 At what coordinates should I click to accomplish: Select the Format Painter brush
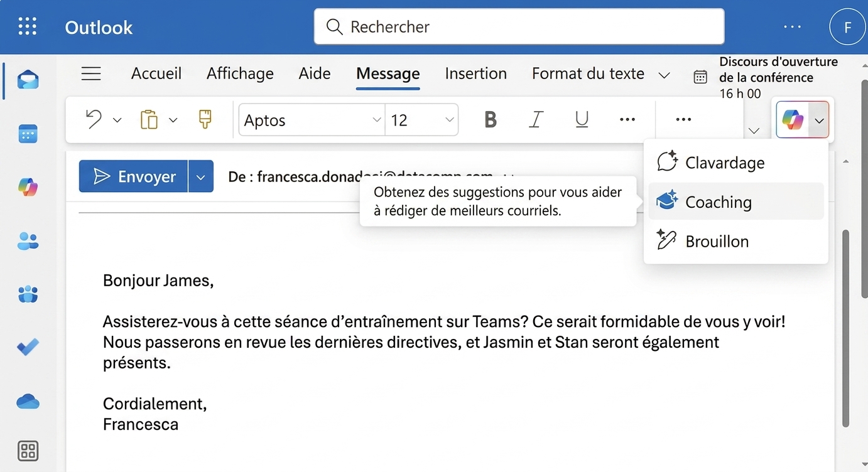(x=205, y=119)
